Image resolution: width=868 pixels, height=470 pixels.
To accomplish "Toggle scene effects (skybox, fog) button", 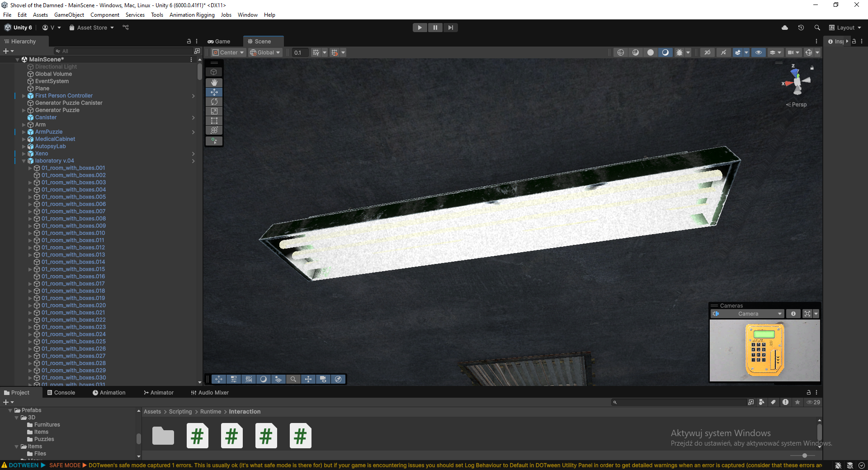I will click(x=738, y=52).
